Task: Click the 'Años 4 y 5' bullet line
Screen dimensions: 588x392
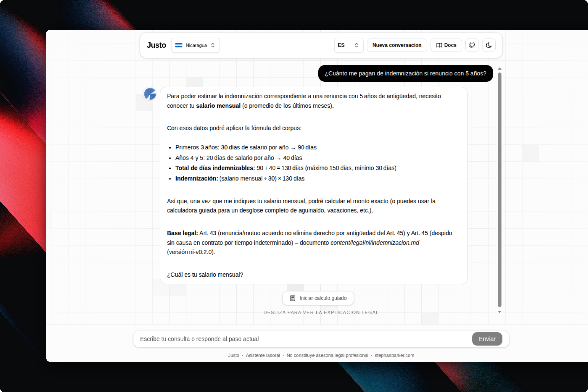Action: click(x=239, y=158)
